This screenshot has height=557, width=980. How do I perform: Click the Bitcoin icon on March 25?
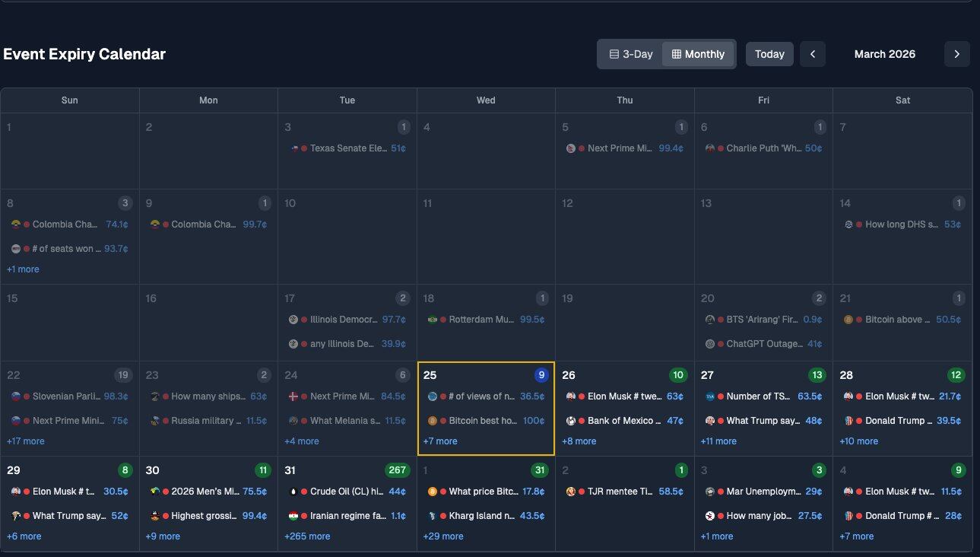point(432,420)
